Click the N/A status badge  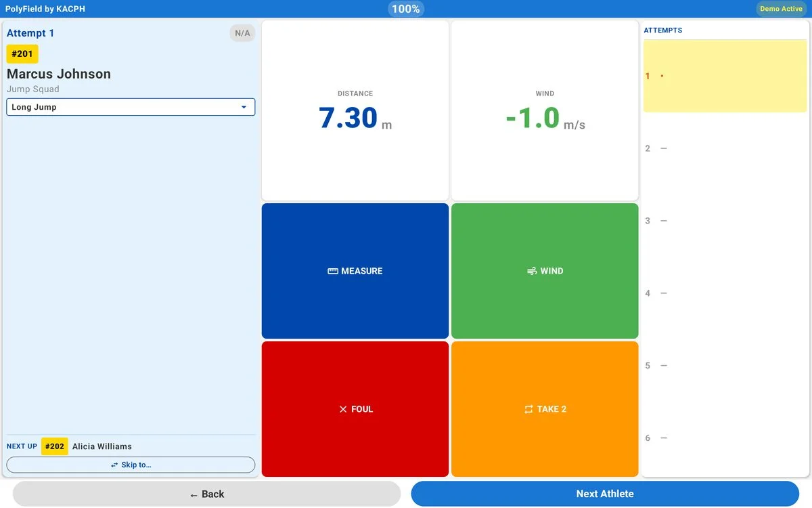[242, 33]
